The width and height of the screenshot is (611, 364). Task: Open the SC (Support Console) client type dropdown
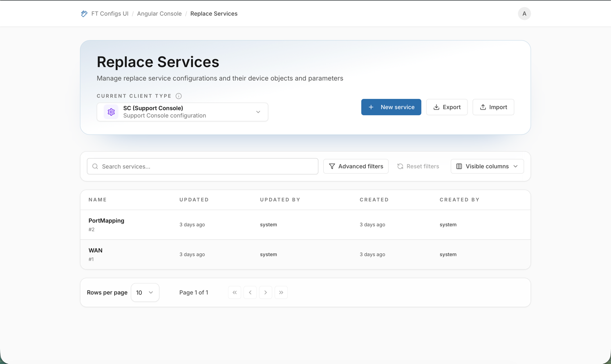tap(182, 112)
